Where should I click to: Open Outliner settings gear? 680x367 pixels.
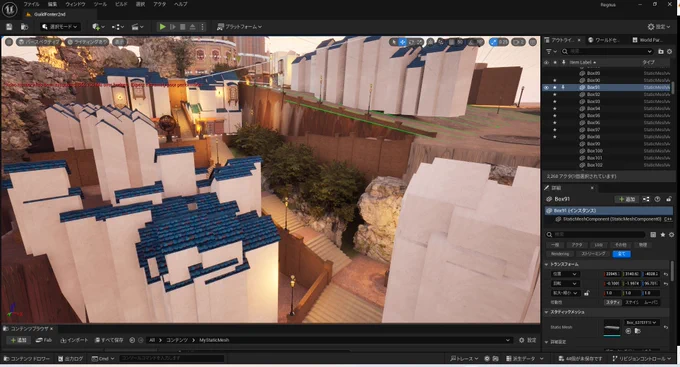(x=670, y=51)
